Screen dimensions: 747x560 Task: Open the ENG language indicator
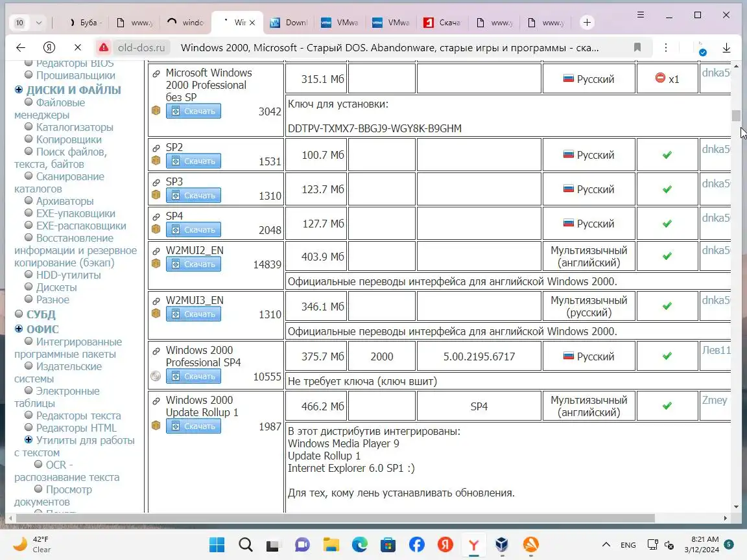tap(628, 544)
